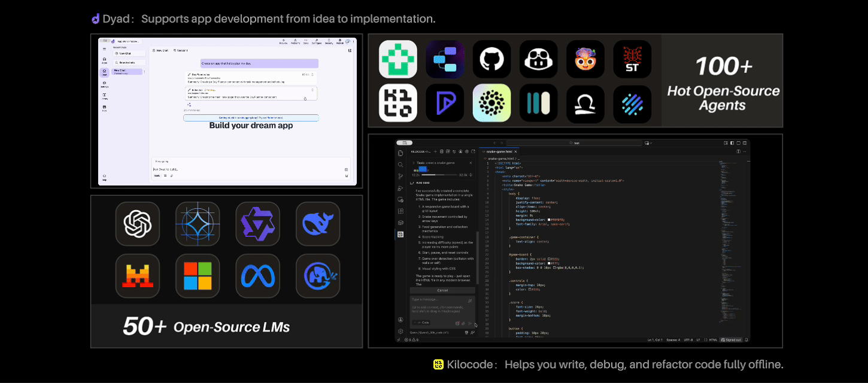The image size is (868, 383).
Task: Click the Search chats field in Dyad
Action: coord(129,62)
